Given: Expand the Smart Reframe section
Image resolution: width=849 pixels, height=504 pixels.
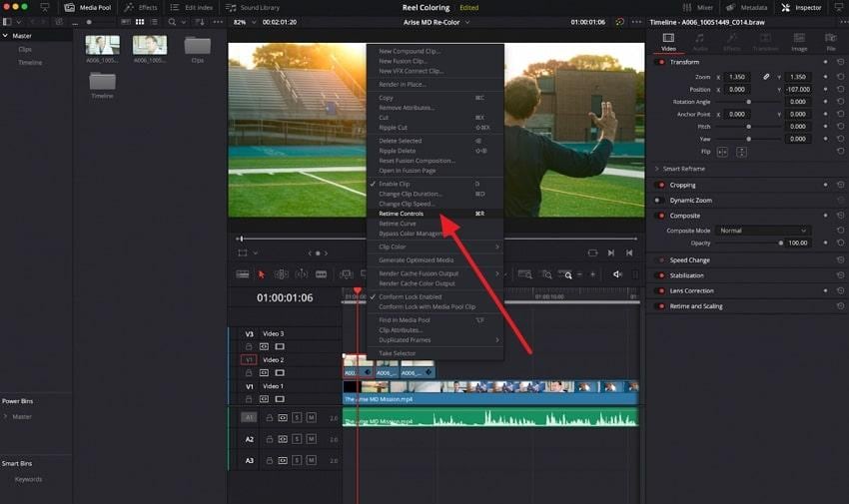Looking at the screenshot, I should coord(657,169).
